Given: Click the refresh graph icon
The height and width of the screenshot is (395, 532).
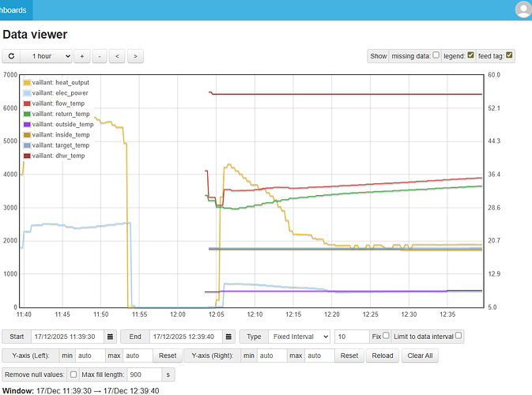Looking at the screenshot, I should pos(11,56).
